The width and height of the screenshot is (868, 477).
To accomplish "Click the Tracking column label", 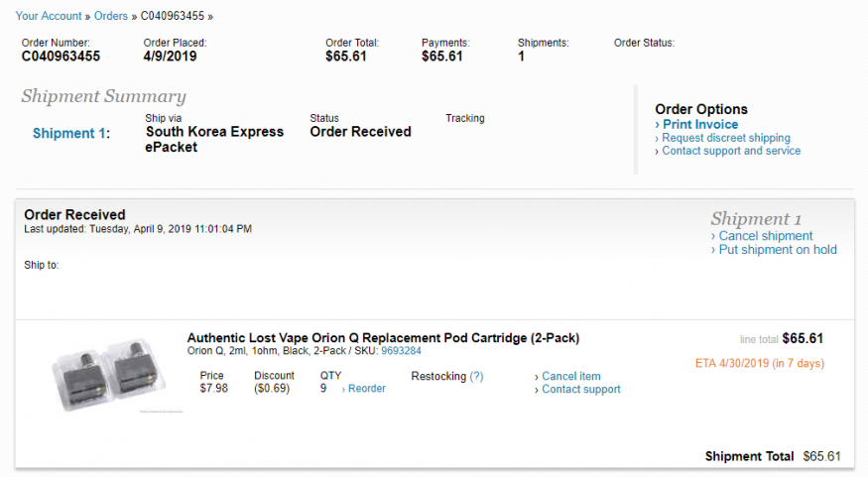I will [x=465, y=118].
